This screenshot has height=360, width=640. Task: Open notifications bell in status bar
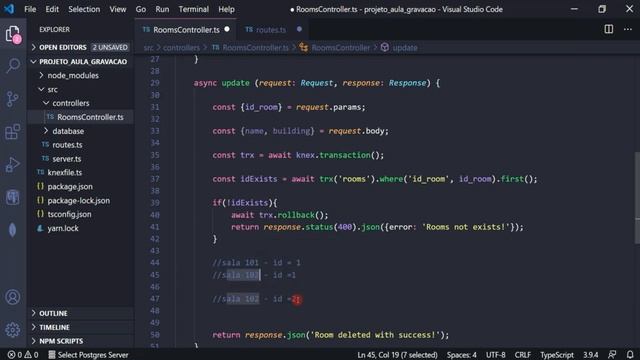(x=630, y=355)
